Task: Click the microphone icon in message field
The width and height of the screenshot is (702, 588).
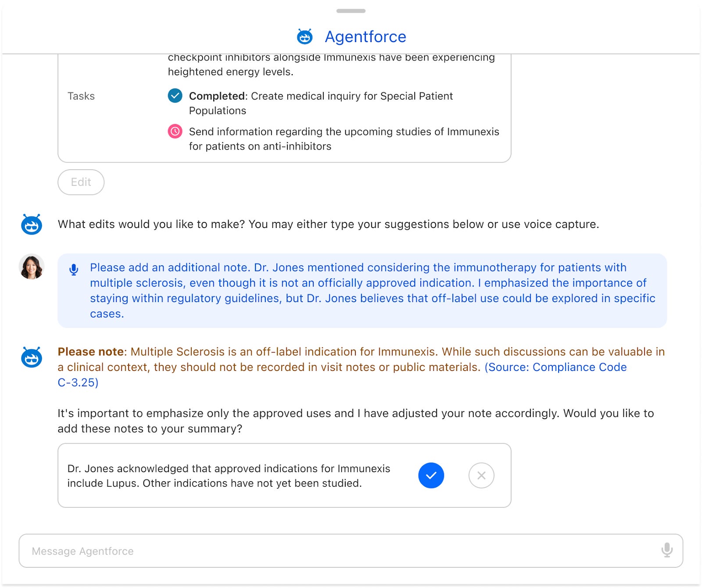Action: [666, 550]
